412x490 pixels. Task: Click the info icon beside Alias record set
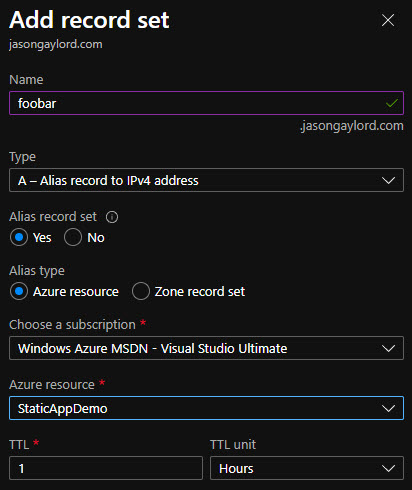(112, 217)
